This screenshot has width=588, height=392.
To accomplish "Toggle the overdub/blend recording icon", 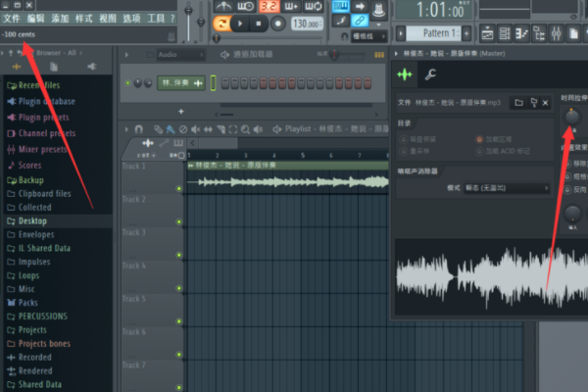I will click(291, 6).
